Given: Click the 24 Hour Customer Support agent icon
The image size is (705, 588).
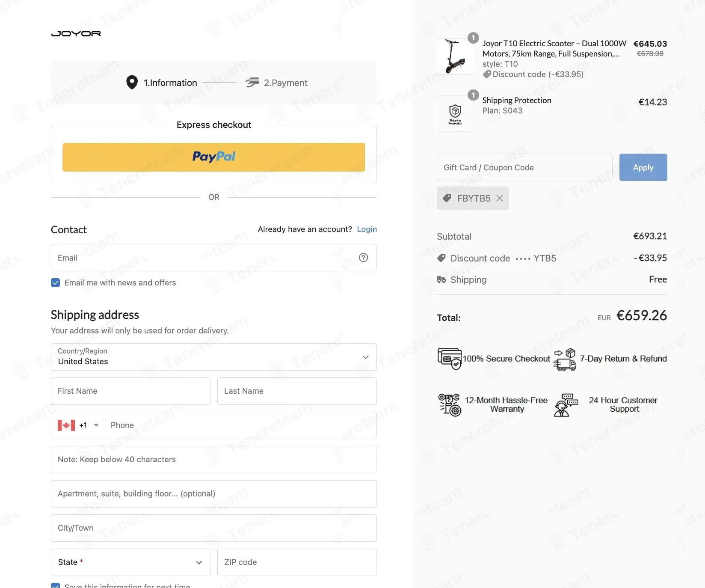Looking at the screenshot, I should pos(566,405).
